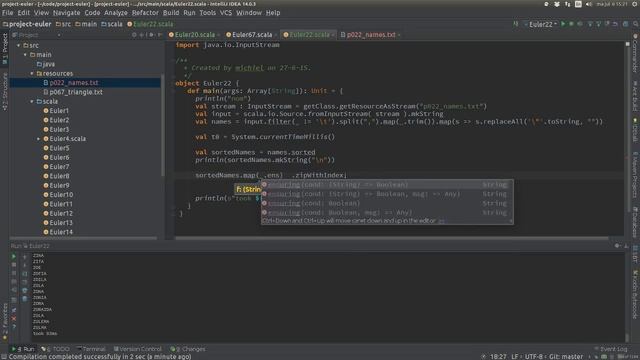The image size is (640, 360).
Task: Click the soft-wrap icon in the Run output toolbar
Action: 24,273
